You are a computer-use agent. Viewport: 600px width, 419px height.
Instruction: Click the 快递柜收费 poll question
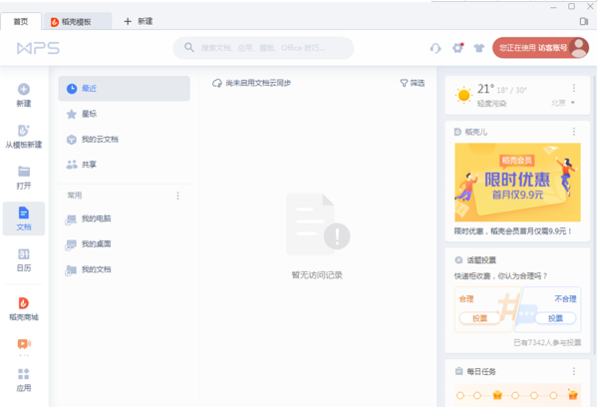point(501,276)
